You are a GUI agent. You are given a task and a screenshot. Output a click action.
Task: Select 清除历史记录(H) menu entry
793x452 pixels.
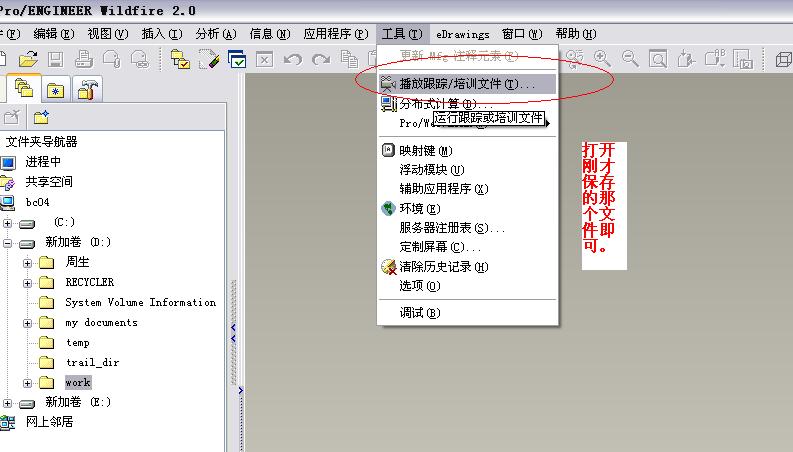(x=467, y=267)
